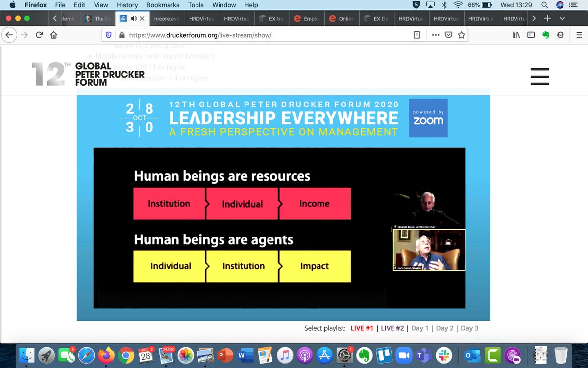Toggle Firefox sidebar view

(531, 35)
